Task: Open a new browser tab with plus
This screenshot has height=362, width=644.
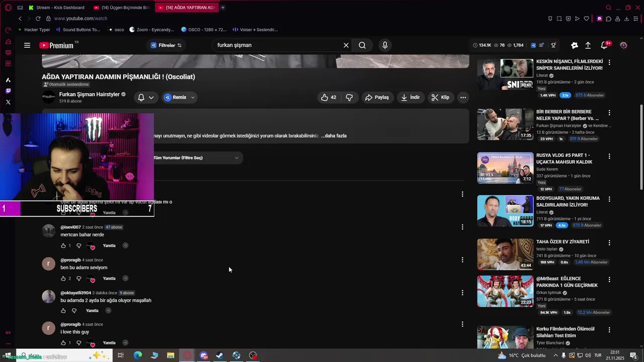Action: pyautogui.click(x=223, y=8)
